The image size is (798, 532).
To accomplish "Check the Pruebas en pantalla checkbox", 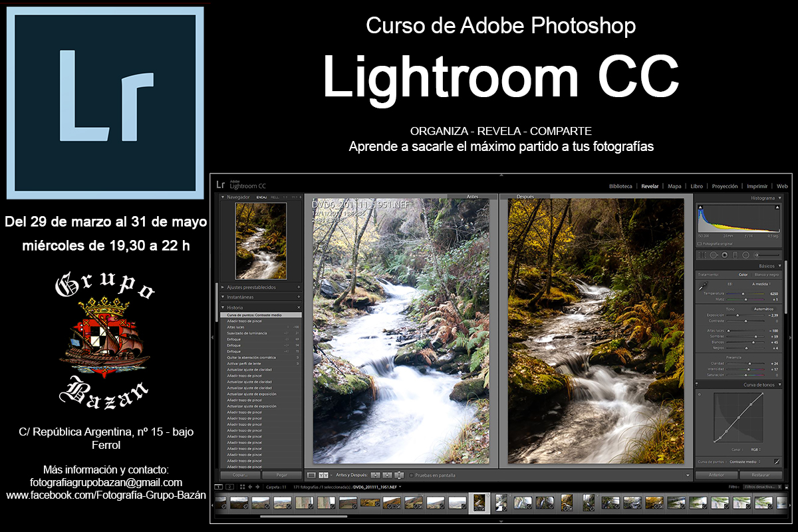I will tap(411, 475).
